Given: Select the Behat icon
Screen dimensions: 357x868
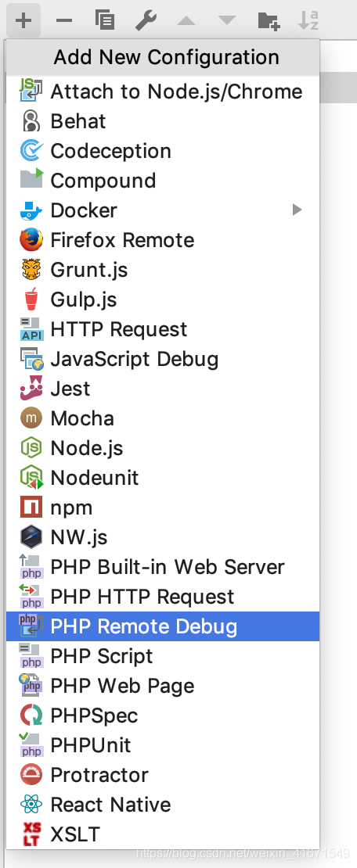Looking at the screenshot, I should coord(31,120).
